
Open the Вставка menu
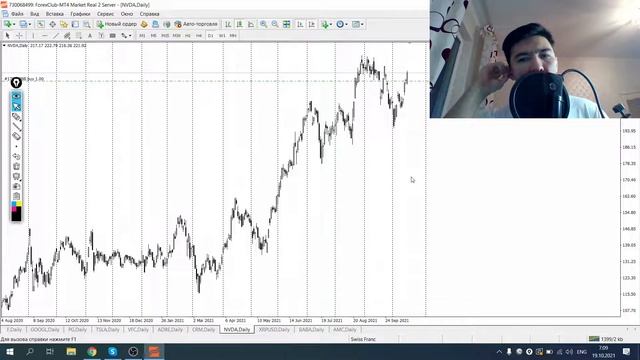pos(54,14)
